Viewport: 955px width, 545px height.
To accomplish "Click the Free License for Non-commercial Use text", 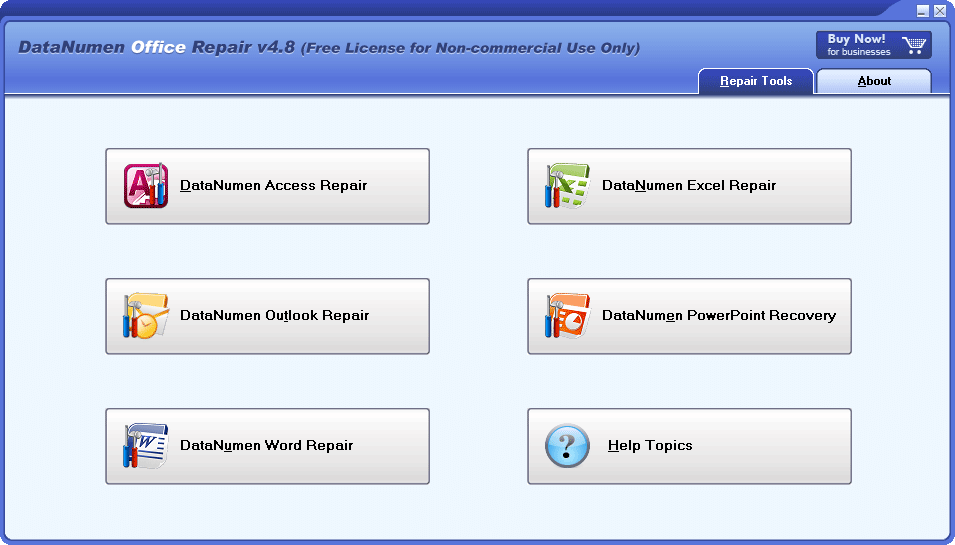I will point(471,48).
